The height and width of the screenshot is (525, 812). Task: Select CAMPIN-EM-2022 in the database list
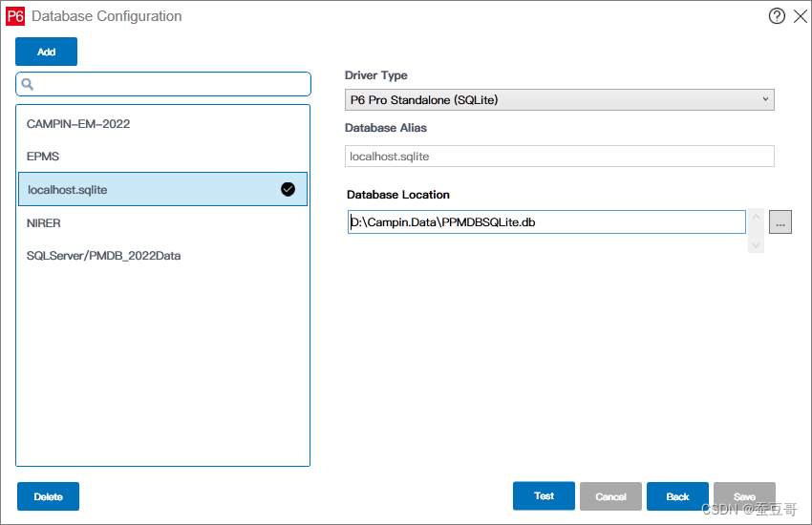(162, 124)
